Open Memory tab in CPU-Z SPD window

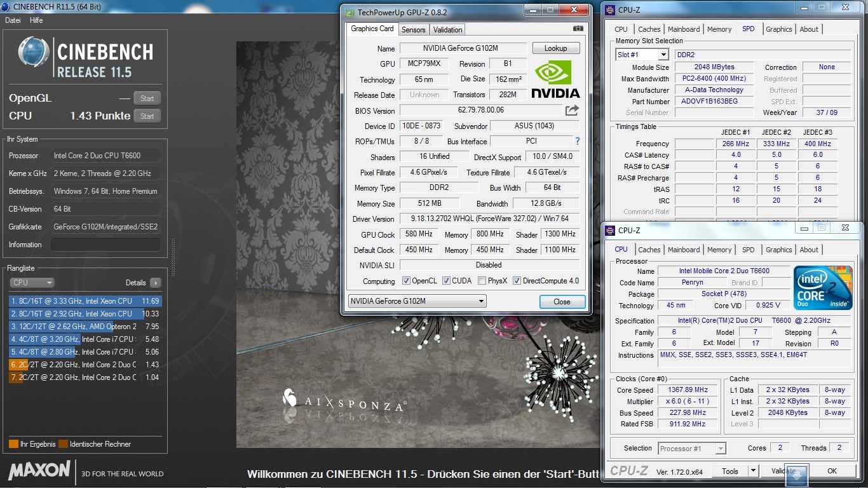point(719,29)
